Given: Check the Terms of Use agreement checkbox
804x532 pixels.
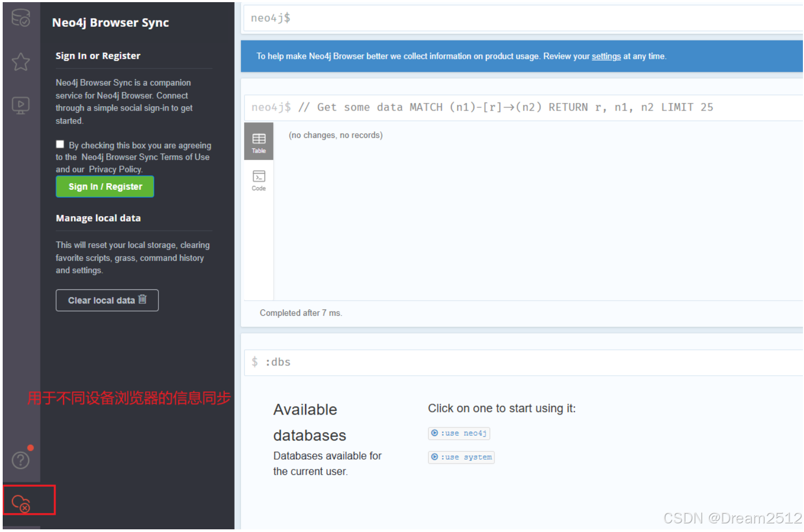Looking at the screenshot, I should click(x=60, y=144).
